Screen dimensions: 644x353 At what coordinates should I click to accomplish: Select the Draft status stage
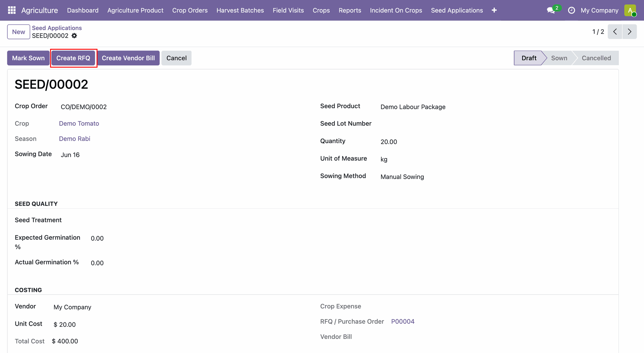tap(529, 58)
